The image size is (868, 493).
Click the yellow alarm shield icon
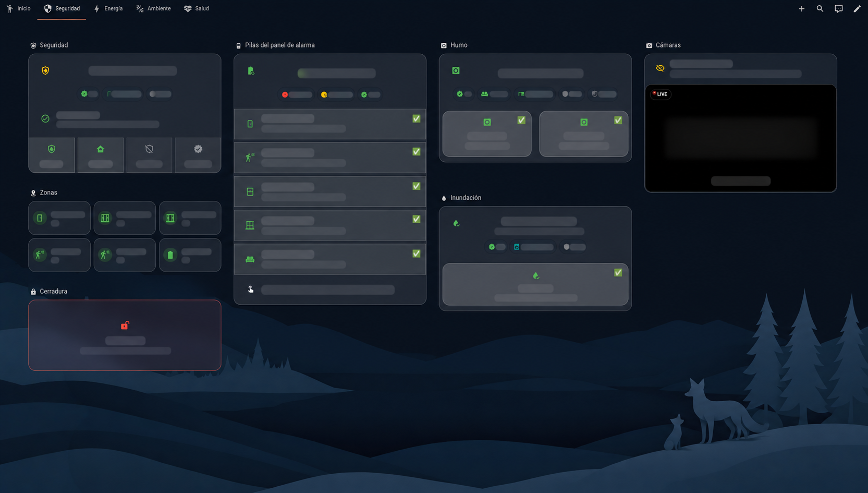[45, 70]
